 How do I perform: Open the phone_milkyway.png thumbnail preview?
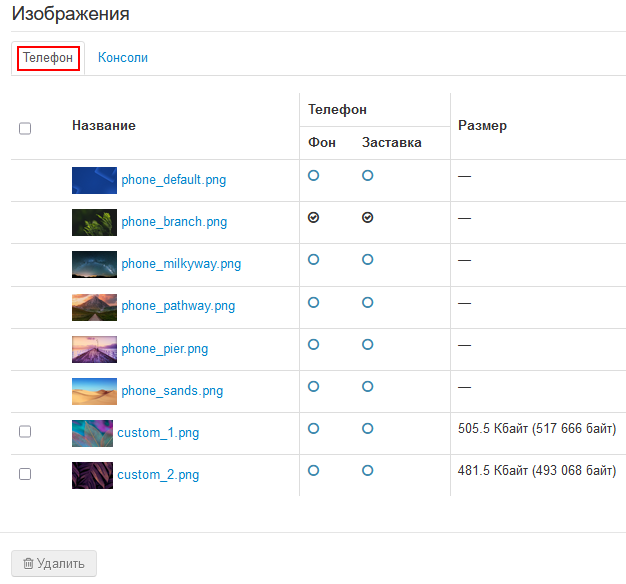(x=94, y=264)
